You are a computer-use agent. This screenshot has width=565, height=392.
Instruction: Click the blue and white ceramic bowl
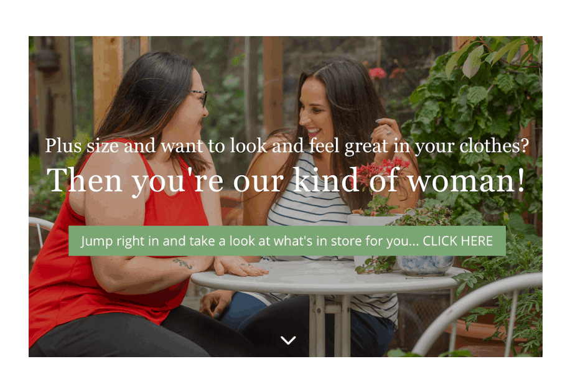[425, 265]
